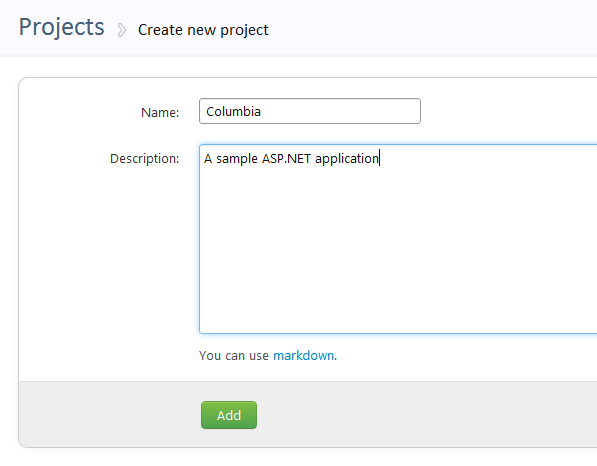Click blank area right of 'Columbia' in Name box
The image size is (597, 466).
point(341,111)
